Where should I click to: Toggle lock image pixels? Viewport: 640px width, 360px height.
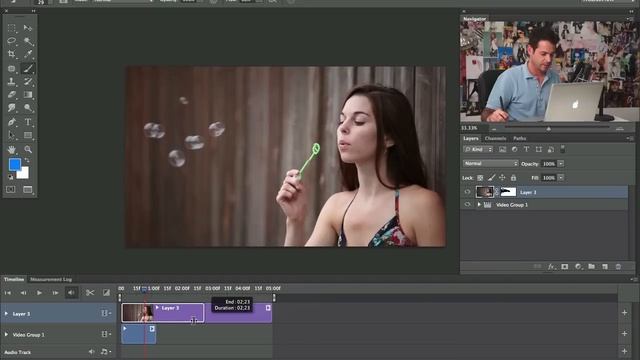(x=491, y=178)
